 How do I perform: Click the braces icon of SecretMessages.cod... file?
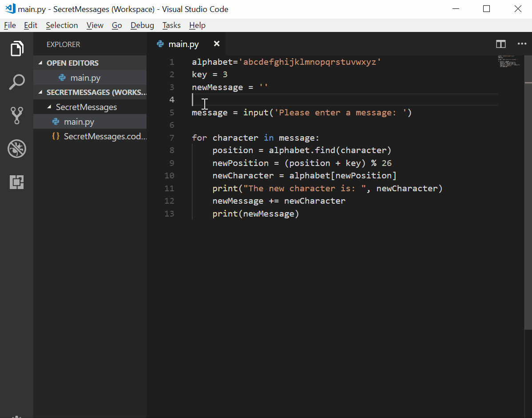pyautogui.click(x=56, y=136)
